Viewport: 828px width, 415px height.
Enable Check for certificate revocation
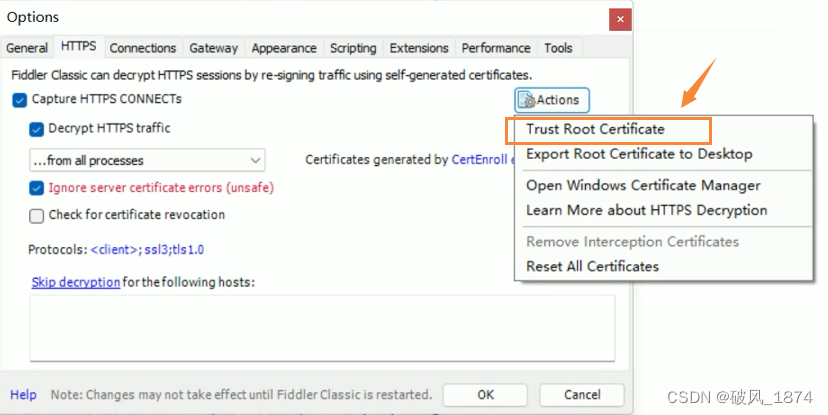tap(36, 215)
